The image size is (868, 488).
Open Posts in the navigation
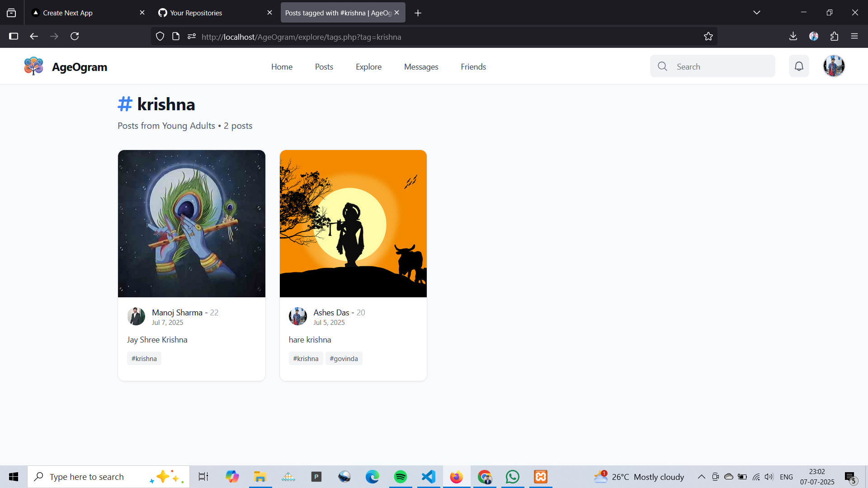point(324,66)
